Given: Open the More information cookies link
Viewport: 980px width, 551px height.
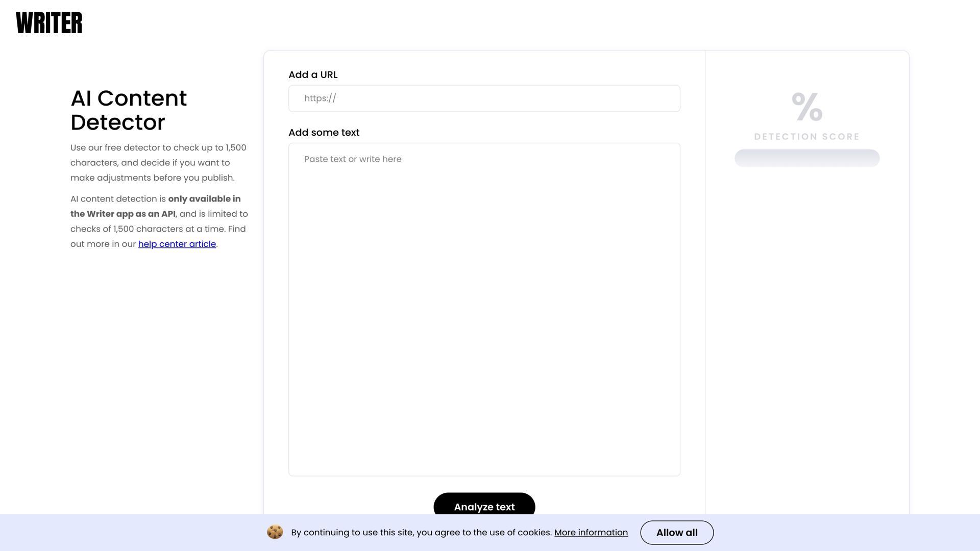Looking at the screenshot, I should point(591,532).
